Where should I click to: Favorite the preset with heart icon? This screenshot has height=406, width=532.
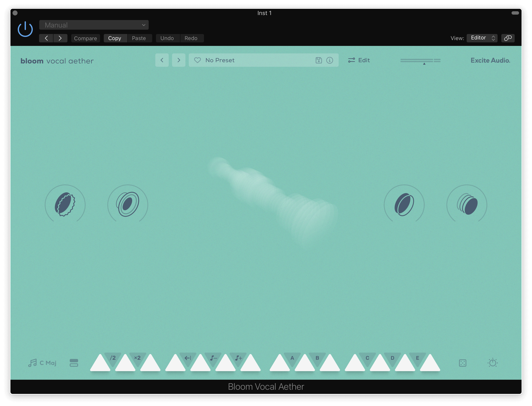[197, 60]
